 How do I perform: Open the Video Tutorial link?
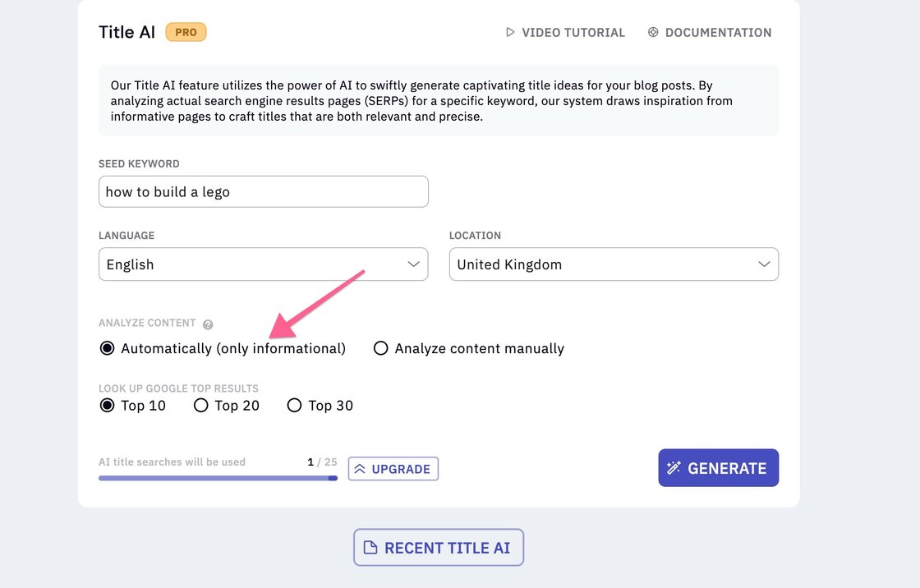coord(566,32)
